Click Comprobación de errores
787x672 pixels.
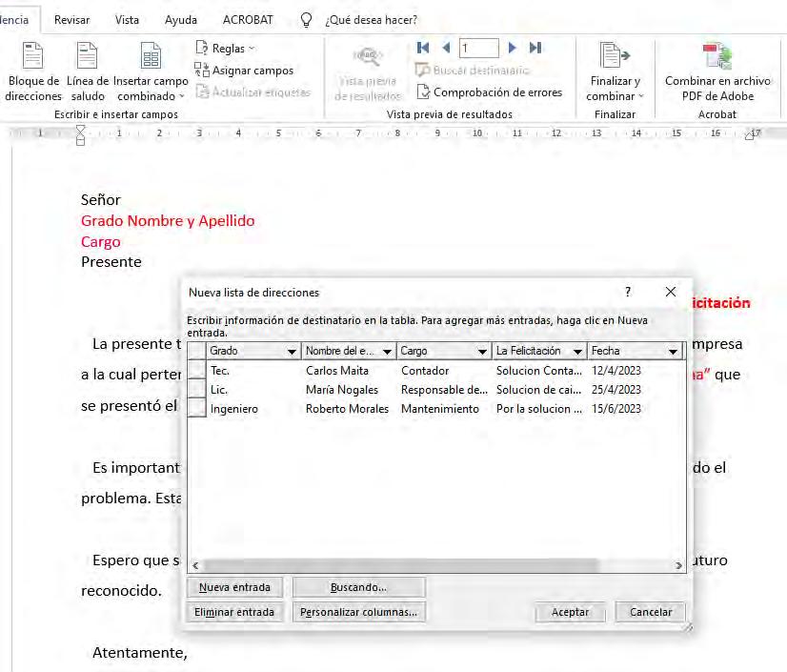489,92
